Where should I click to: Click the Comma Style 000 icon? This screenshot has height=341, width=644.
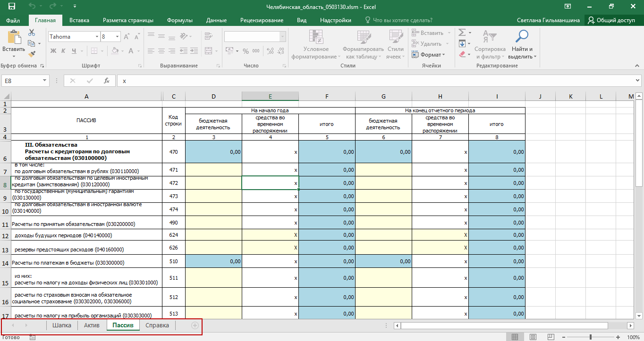tap(257, 51)
